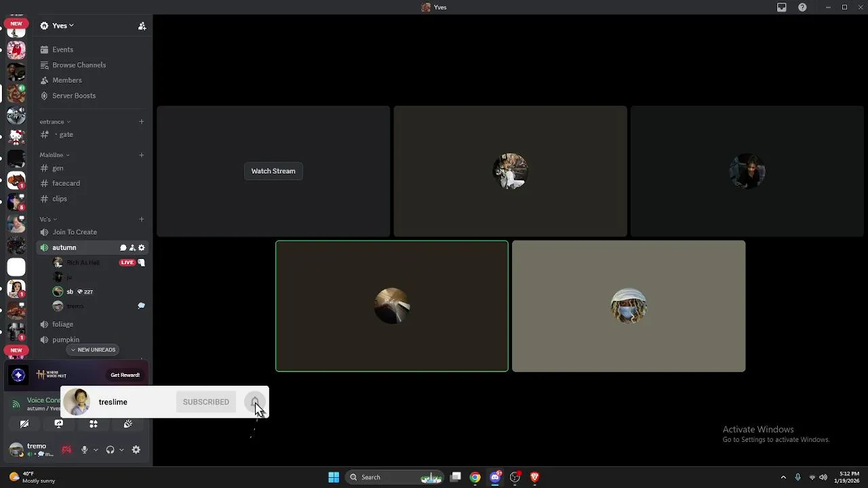
Task: Select the top right participant tile
Action: point(747,171)
